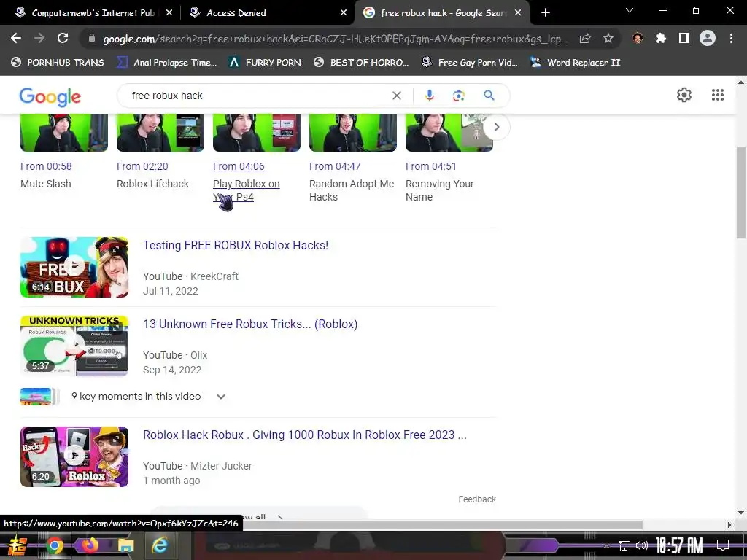Launch Firefox from the taskbar

[x=90, y=545]
